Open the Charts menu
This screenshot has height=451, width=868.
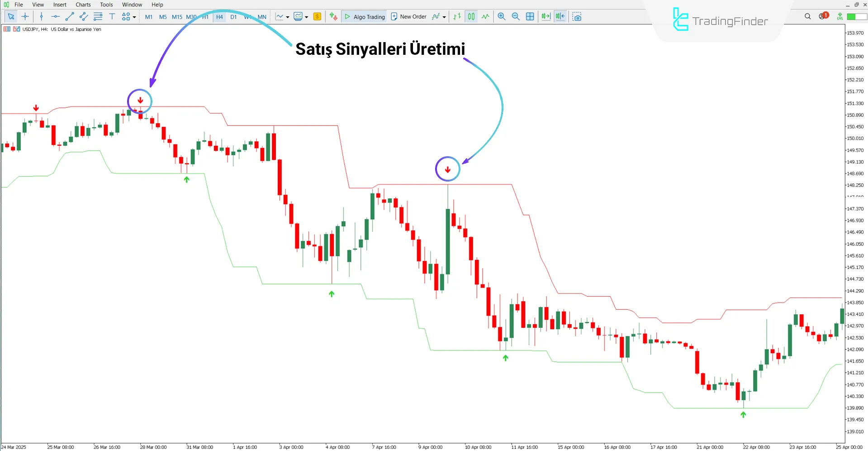pyautogui.click(x=83, y=5)
